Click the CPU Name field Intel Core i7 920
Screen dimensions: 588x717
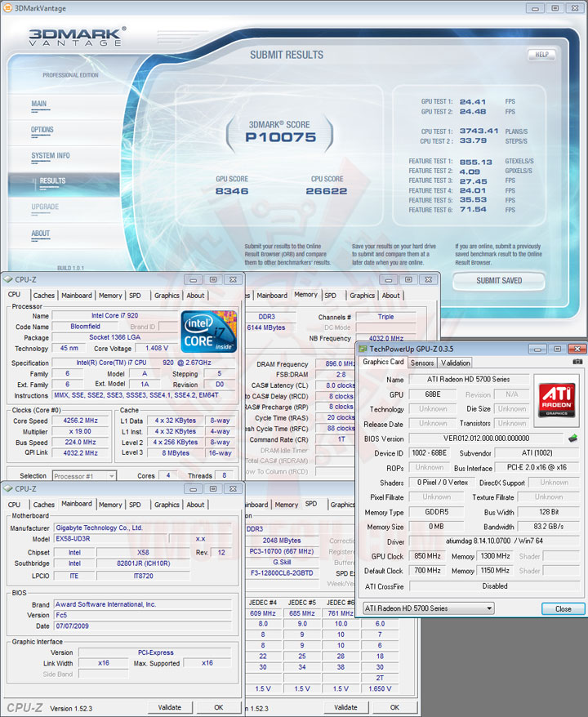pyautogui.click(x=115, y=315)
